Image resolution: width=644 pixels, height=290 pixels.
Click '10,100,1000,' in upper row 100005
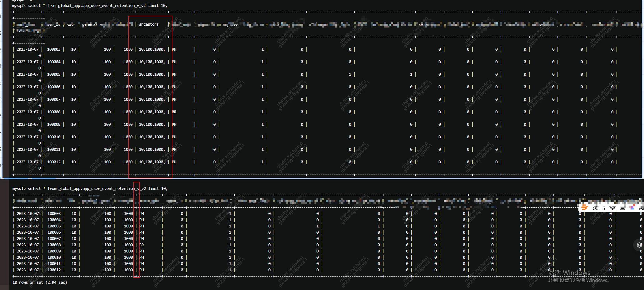pos(152,74)
